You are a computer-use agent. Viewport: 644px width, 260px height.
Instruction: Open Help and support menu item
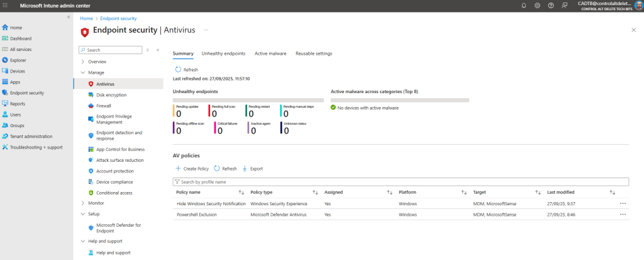tap(113, 252)
